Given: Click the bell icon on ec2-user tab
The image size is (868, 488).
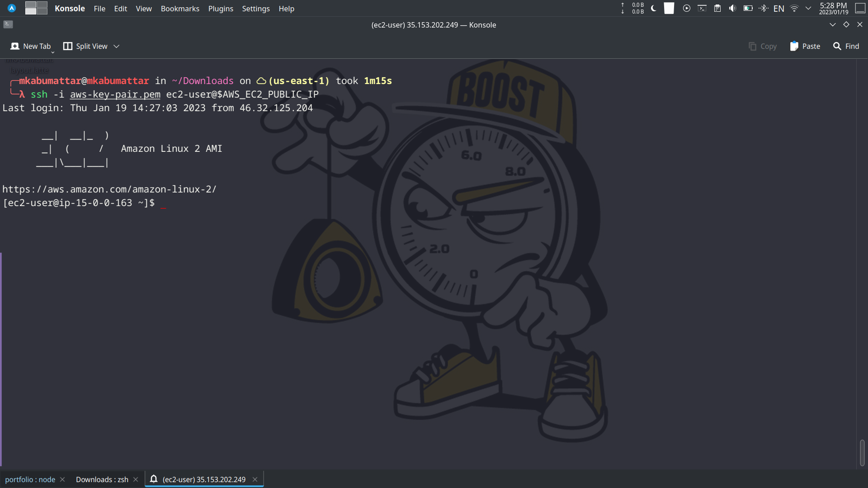Looking at the screenshot, I should (154, 479).
